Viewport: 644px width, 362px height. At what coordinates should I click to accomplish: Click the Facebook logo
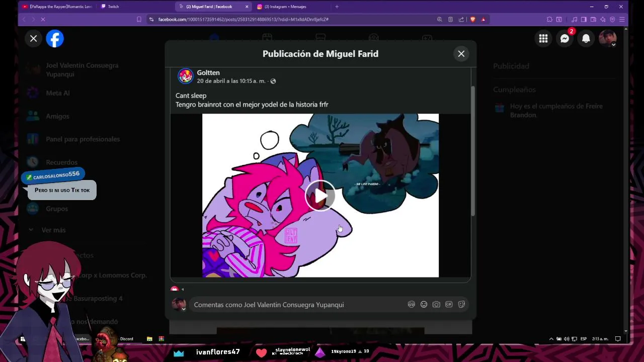pos(55,39)
